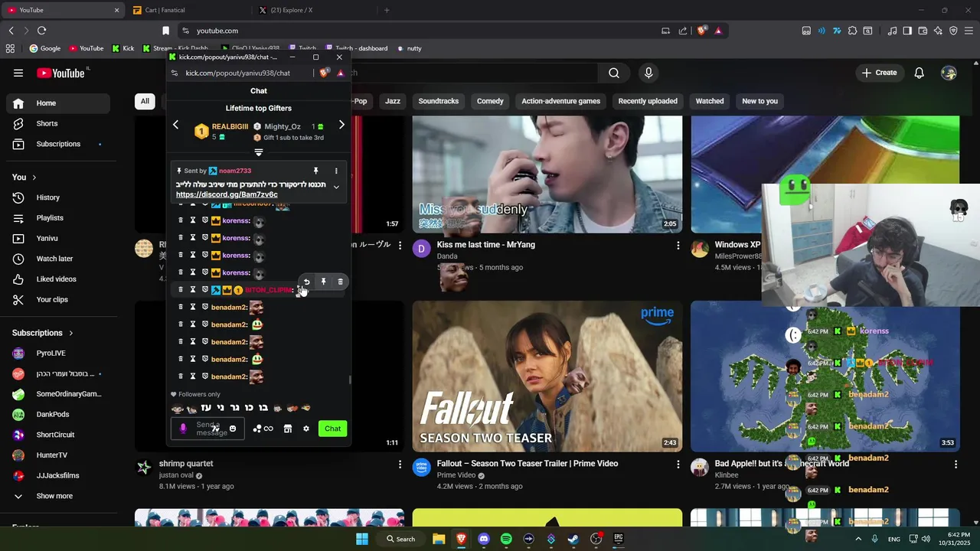Screen dimensions: 980x551
Task: Focus the Kick chat message input
Action: pyautogui.click(x=207, y=429)
